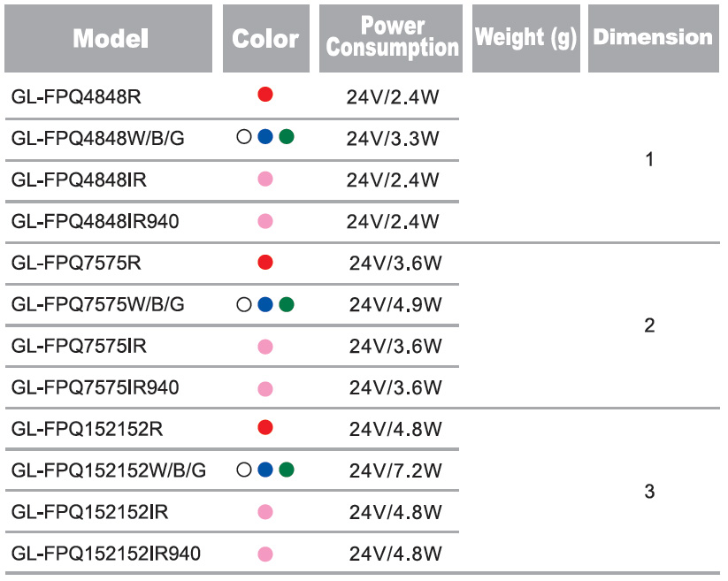Click the white circle in GL-FPQ4848W/B/G row
This screenshot has height=581, width=728.
click(x=244, y=137)
